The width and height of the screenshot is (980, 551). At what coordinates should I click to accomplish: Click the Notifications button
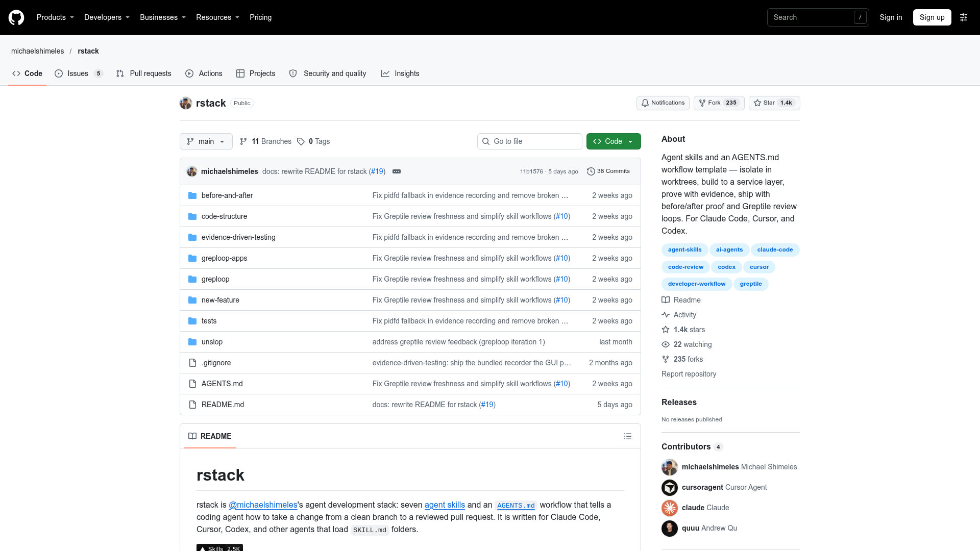coord(663,103)
